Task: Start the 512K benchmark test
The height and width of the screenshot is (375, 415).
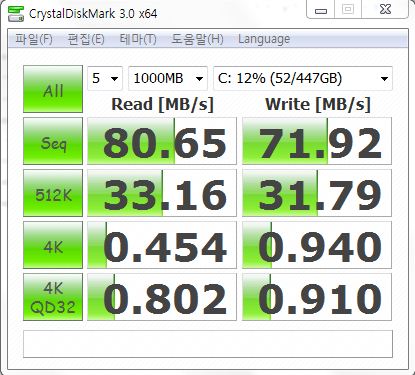Action: pyautogui.click(x=53, y=193)
